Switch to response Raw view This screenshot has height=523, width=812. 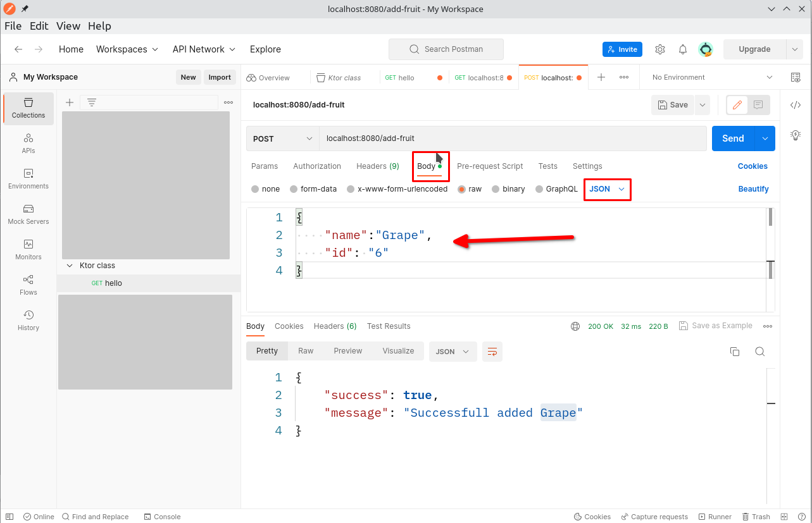(x=306, y=351)
